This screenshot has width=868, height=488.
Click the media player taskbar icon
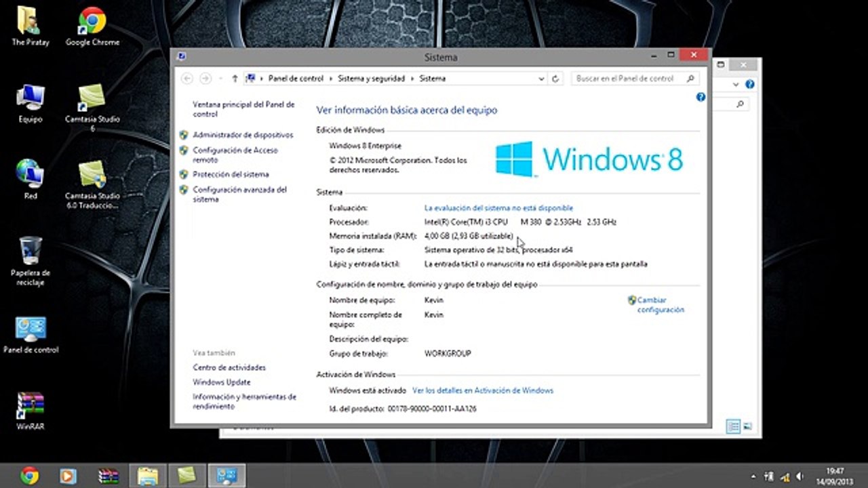point(68,476)
